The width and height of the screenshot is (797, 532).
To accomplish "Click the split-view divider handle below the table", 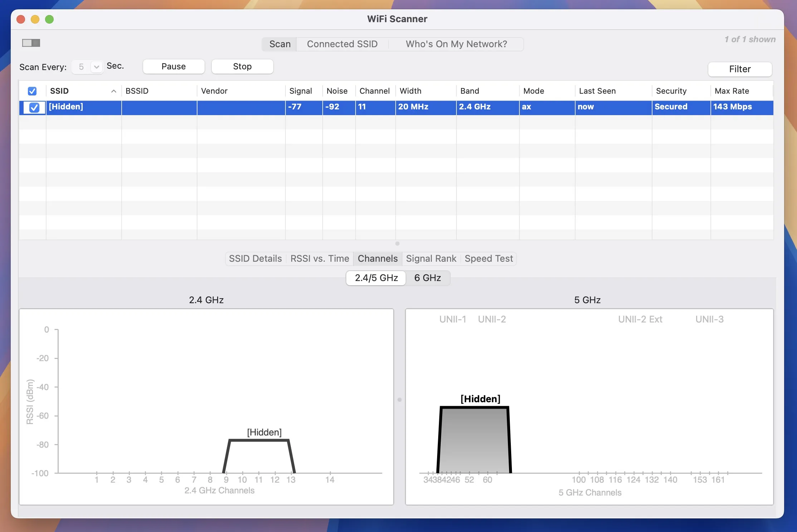I will (x=397, y=243).
